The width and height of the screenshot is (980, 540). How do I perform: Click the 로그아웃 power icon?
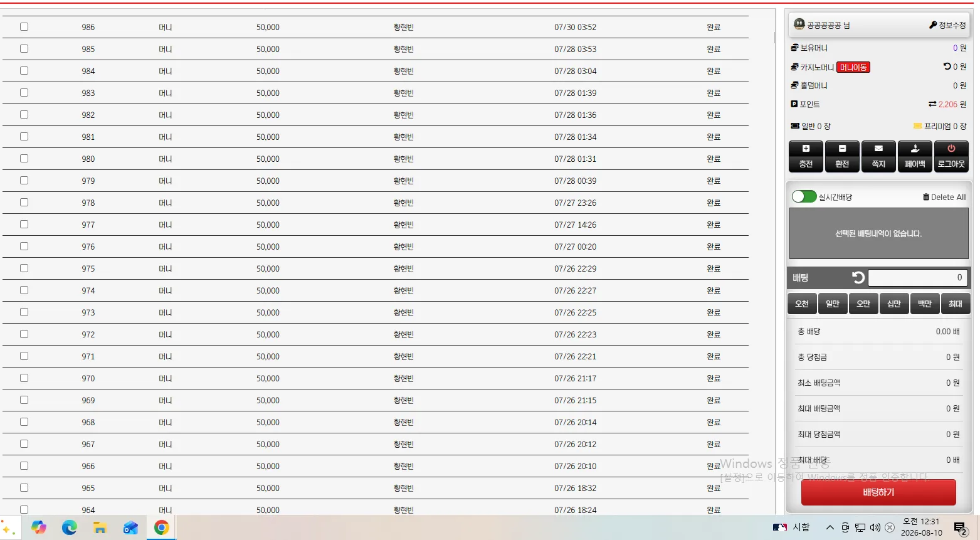coord(951,149)
